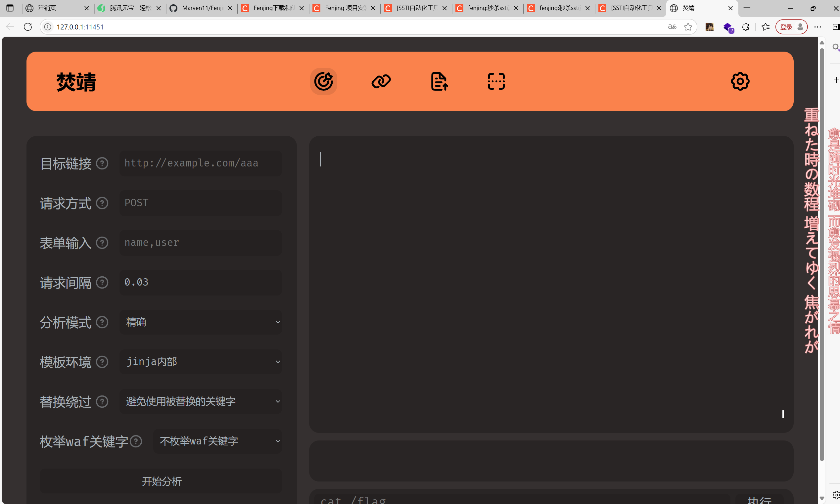Click the help icon beside 表单输入

pyautogui.click(x=102, y=243)
